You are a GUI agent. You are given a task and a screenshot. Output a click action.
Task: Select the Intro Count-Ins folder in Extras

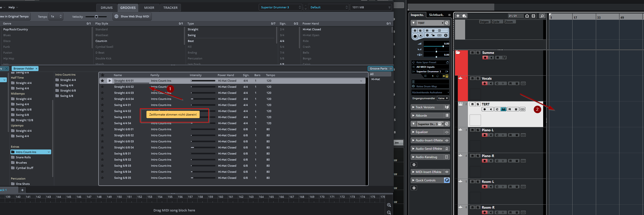pyautogui.click(x=31, y=152)
